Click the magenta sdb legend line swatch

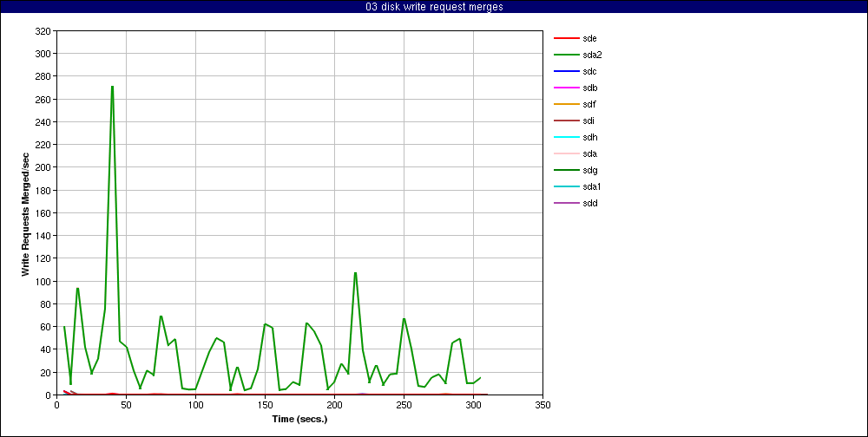pos(566,88)
